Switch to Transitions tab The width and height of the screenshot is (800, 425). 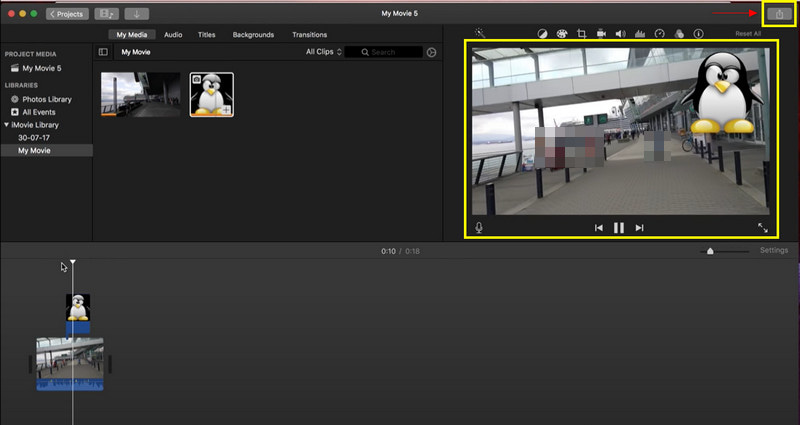click(x=309, y=35)
